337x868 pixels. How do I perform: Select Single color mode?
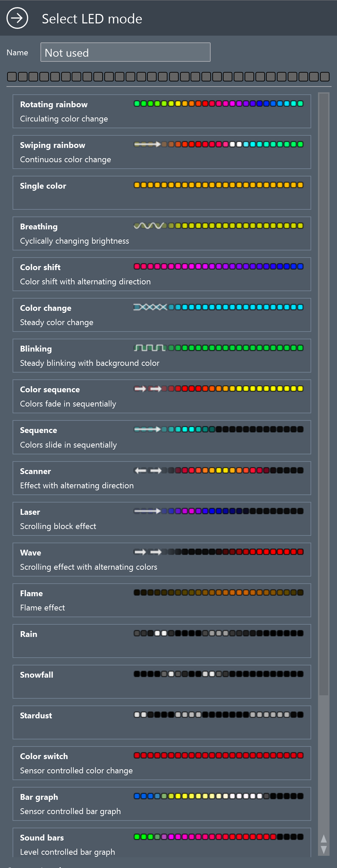[x=162, y=193]
